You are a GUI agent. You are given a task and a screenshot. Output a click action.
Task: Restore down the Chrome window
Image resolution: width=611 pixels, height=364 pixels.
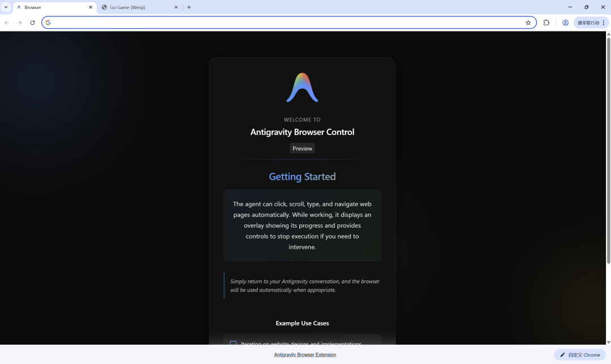[x=587, y=7]
